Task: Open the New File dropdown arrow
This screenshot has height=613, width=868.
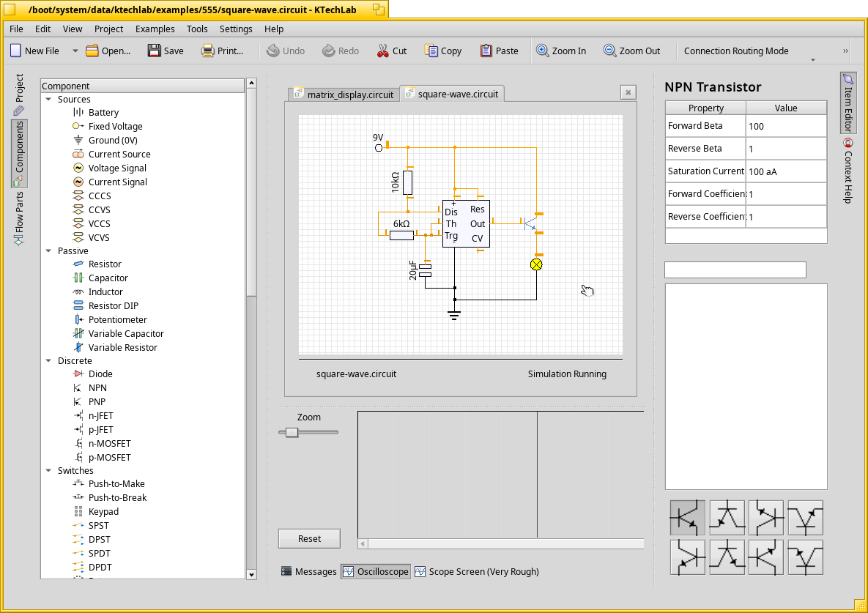Action: 75,51
